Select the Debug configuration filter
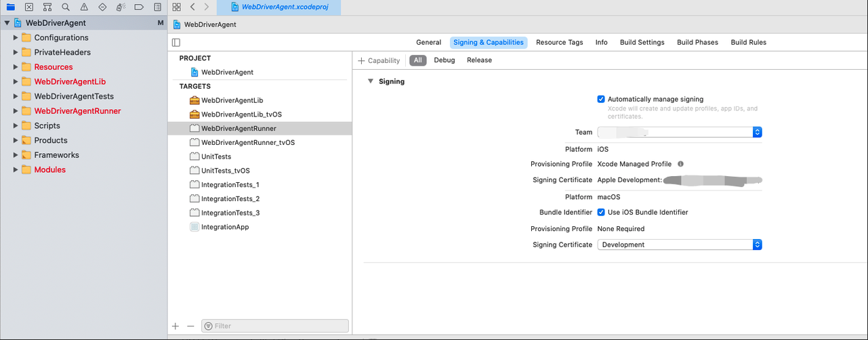The image size is (868, 340). (445, 60)
